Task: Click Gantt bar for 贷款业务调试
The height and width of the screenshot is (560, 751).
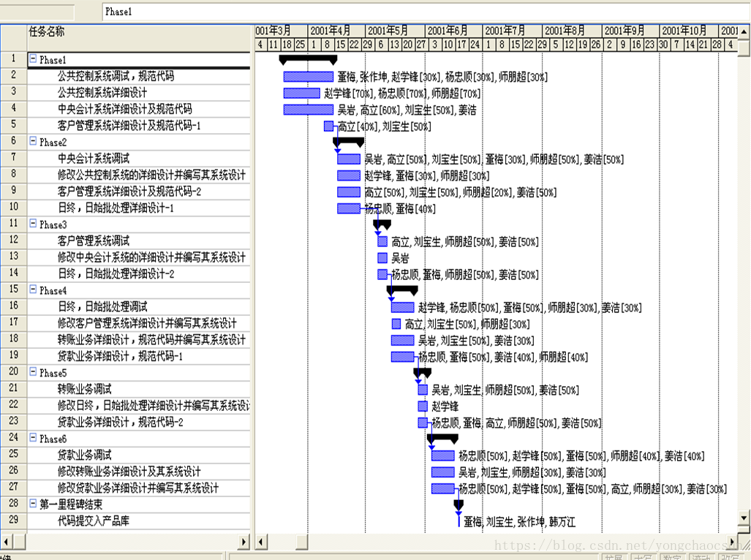Action: click(442, 455)
